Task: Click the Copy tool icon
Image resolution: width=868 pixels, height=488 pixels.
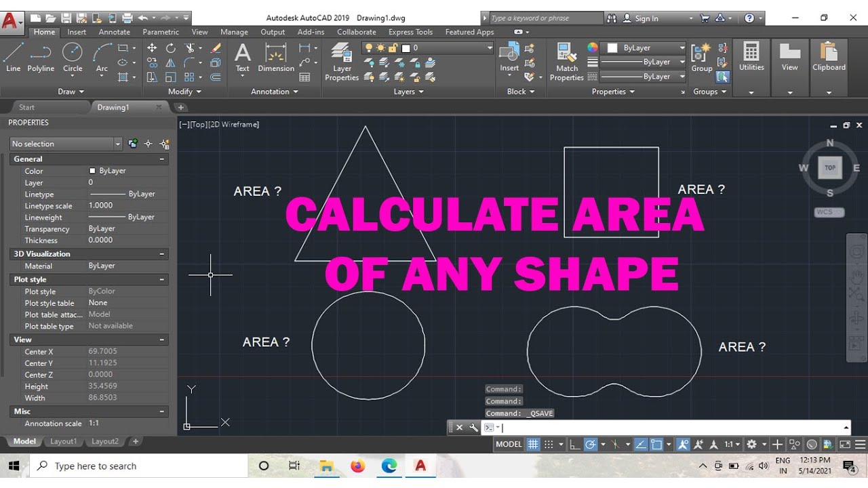Action: click(152, 63)
